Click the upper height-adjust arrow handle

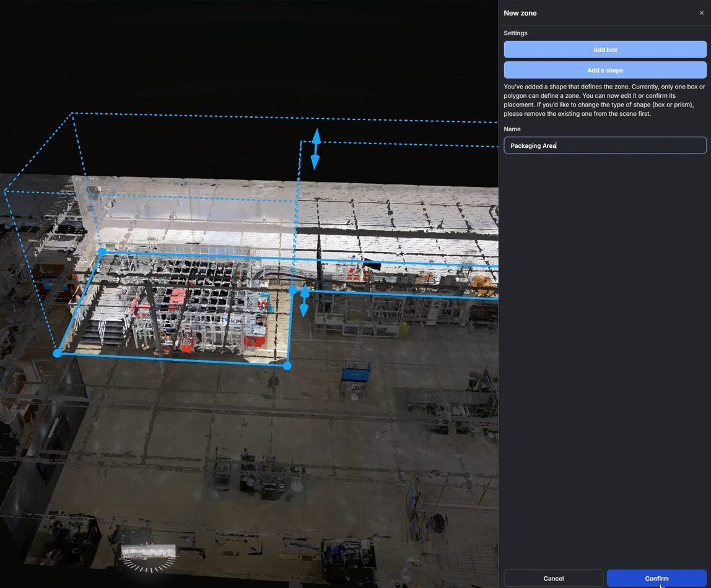click(316, 149)
